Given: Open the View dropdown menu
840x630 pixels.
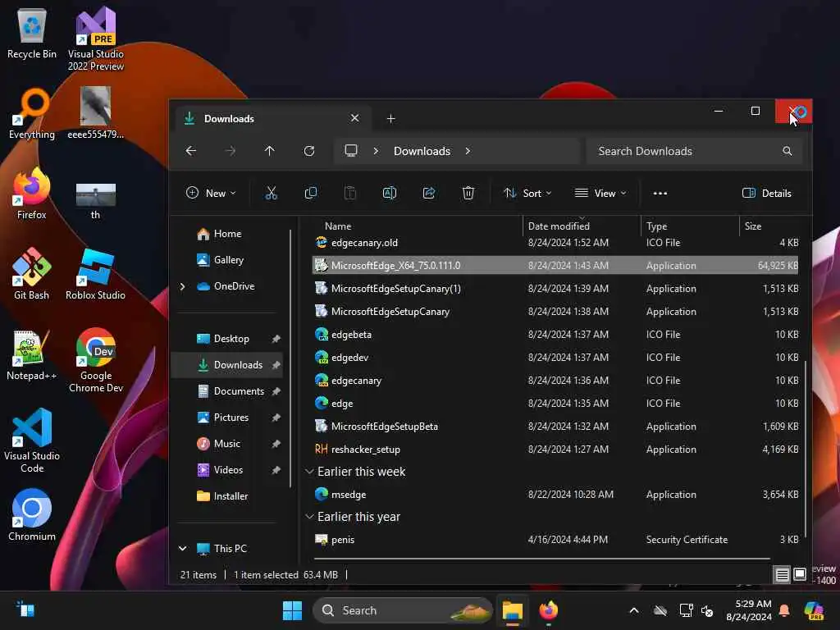Looking at the screenshot, I should click(x=600, y=194).
